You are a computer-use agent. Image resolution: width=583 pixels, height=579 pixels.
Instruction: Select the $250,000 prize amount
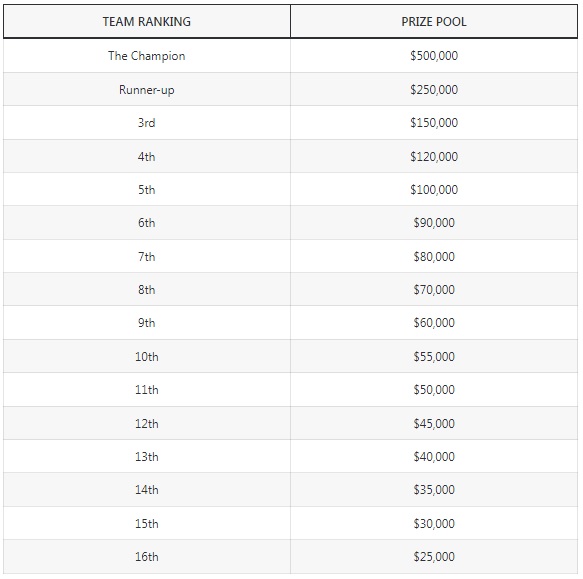(434, 90)
